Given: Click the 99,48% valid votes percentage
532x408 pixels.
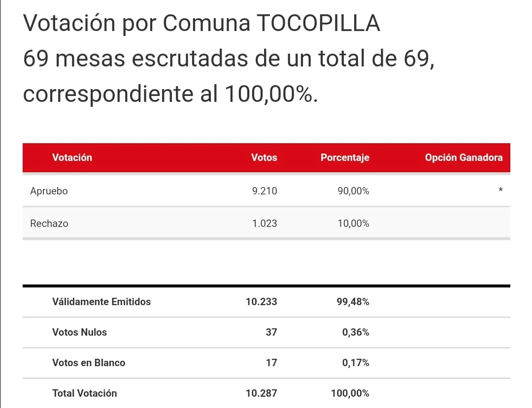Looking at the screenshot, I should (x=353, y=302).
